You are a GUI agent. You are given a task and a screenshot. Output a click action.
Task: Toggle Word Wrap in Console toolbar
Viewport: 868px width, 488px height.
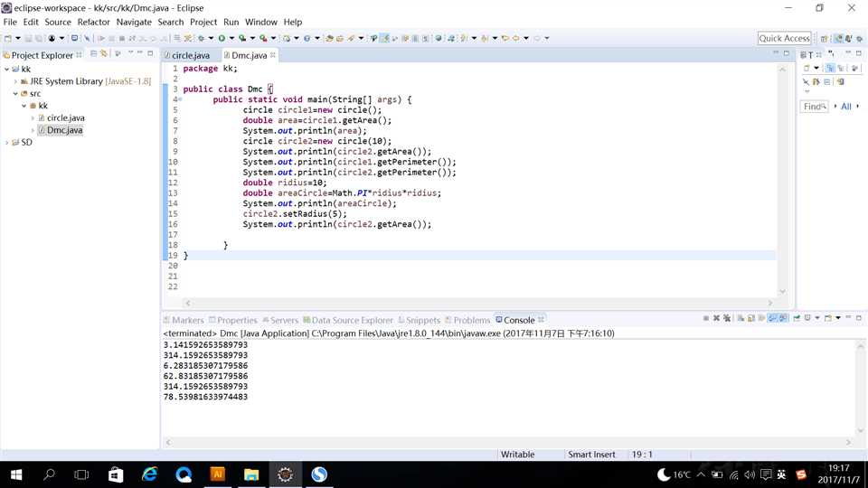pos(761,318)
